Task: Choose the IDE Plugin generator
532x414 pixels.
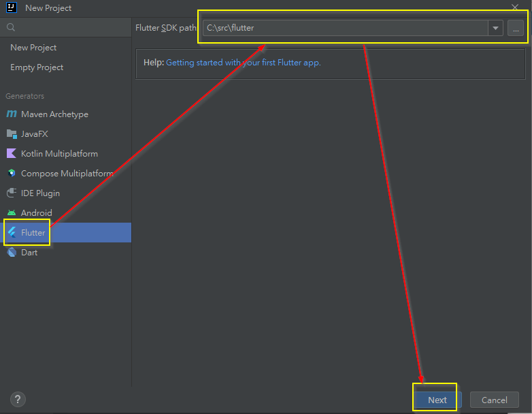Action: pyautogui.click(x=66, y=193)
